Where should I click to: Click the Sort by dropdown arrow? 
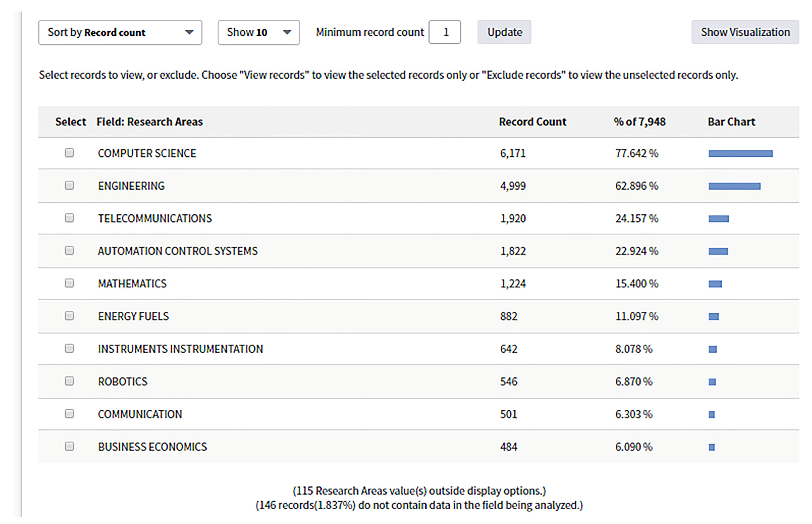[189, 32]
